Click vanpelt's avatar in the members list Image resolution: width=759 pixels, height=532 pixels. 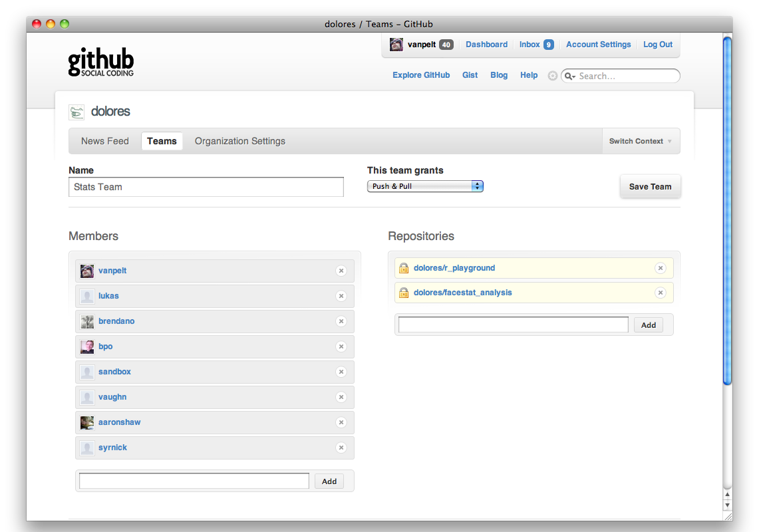click(x=87, y=271)
